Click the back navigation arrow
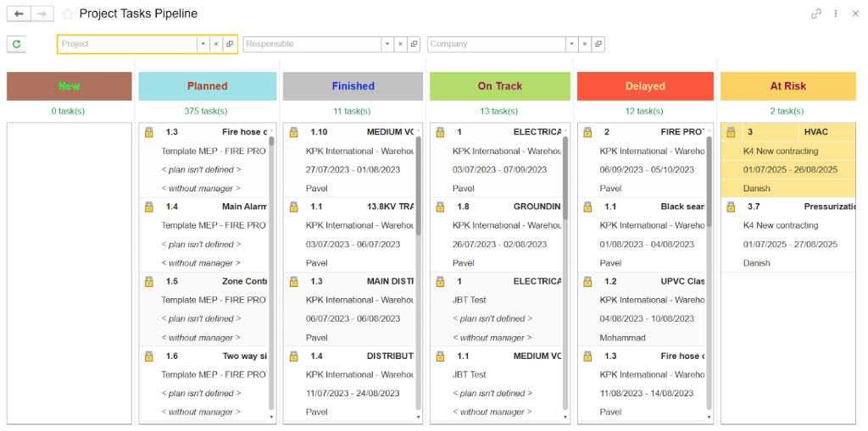868x431 pixels. click(19, 14)
